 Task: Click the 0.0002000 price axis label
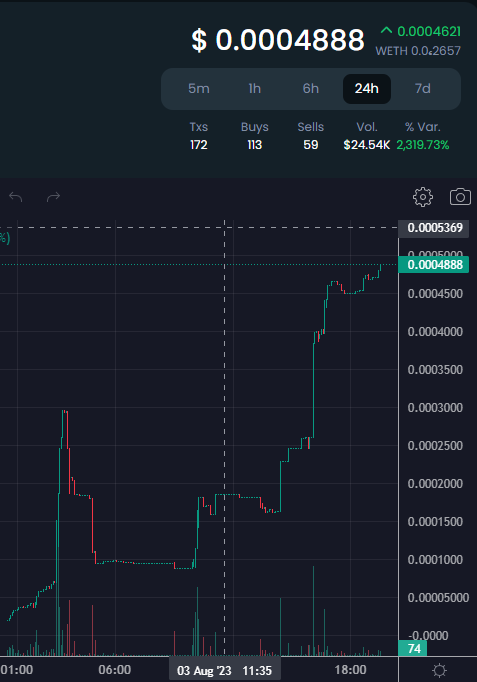435,483
